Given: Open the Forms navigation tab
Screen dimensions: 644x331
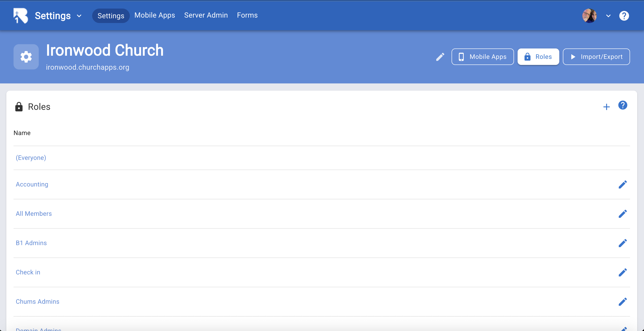Looking at the screenshot, I should (247, 15).
